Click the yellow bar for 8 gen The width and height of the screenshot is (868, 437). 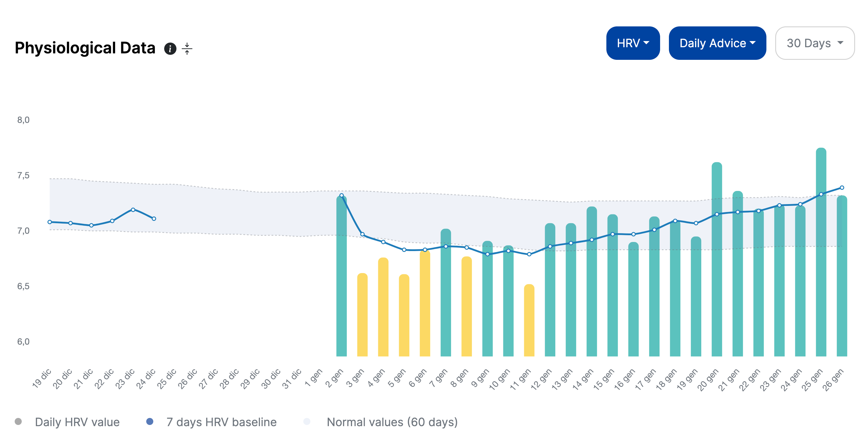tap(466, 306)
